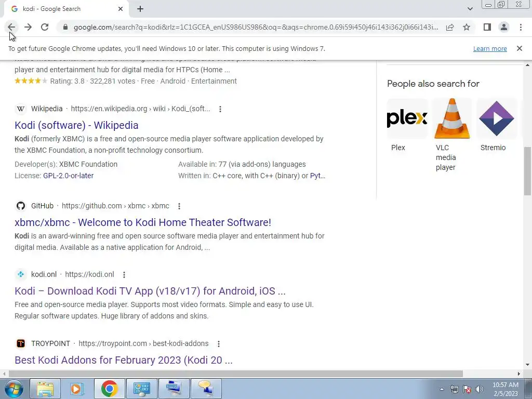Open Kodi Download Kodi TV App result
Viewport: 532px width, 399px height.
[x=150, y=291]
